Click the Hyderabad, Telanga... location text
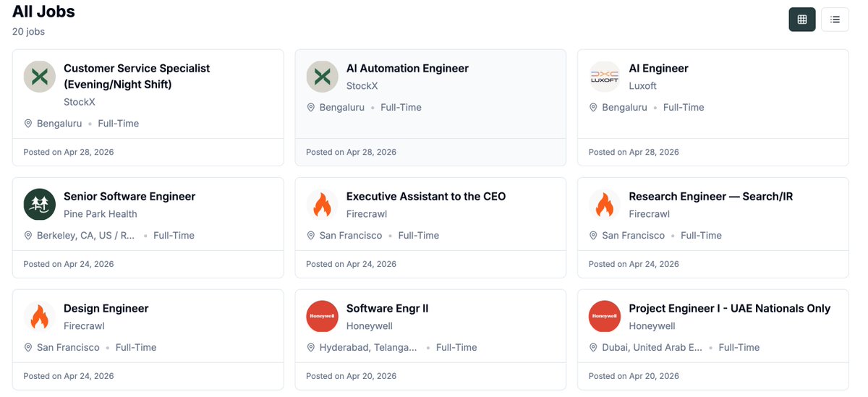The width and height of the screenshot is (868, 397). 368,348
